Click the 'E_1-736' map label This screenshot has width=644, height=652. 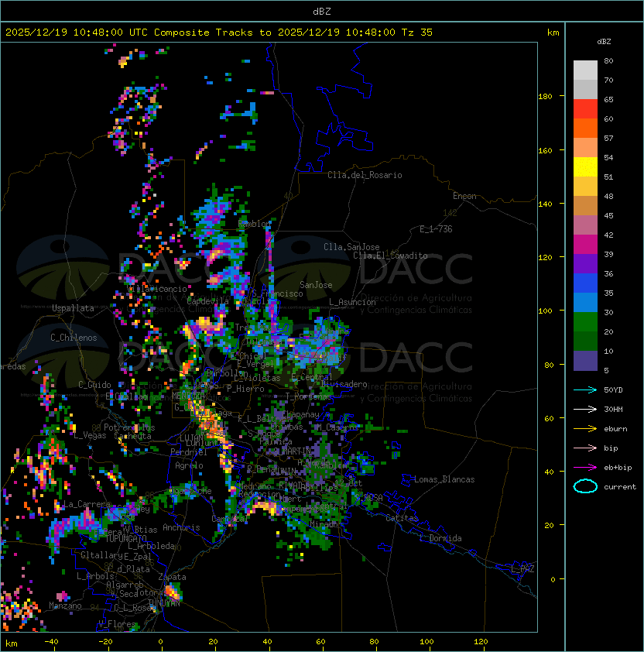[x=436, y=229]
